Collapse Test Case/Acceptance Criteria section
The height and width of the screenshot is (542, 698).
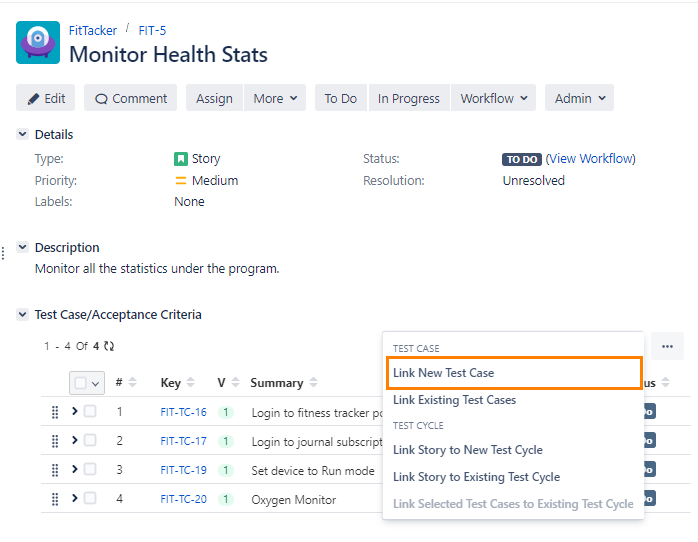[x=22, y=315]
